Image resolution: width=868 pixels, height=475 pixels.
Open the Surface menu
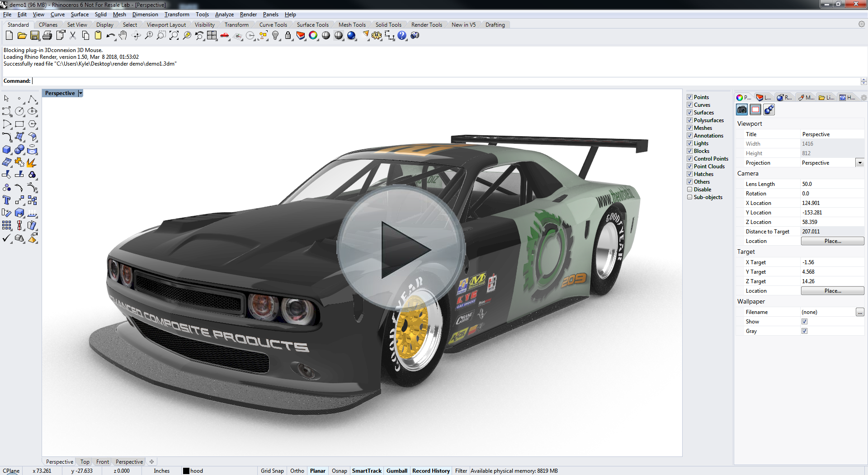80,14
